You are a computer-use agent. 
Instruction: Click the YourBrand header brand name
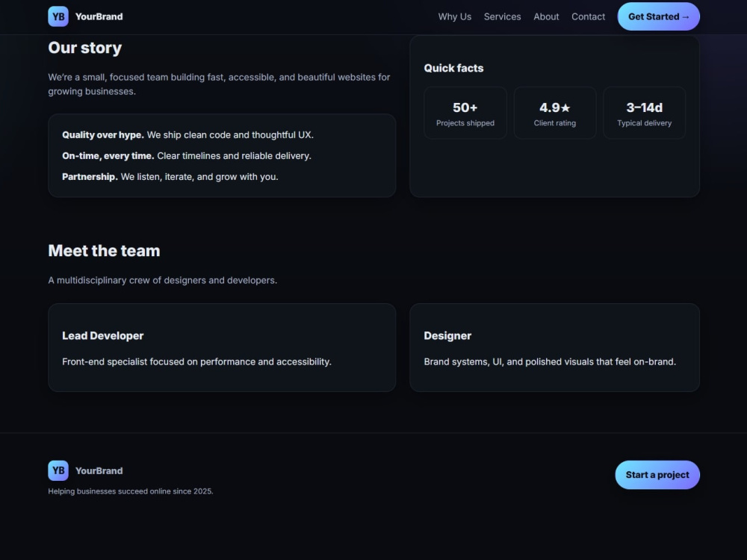(x=99, y=16)
